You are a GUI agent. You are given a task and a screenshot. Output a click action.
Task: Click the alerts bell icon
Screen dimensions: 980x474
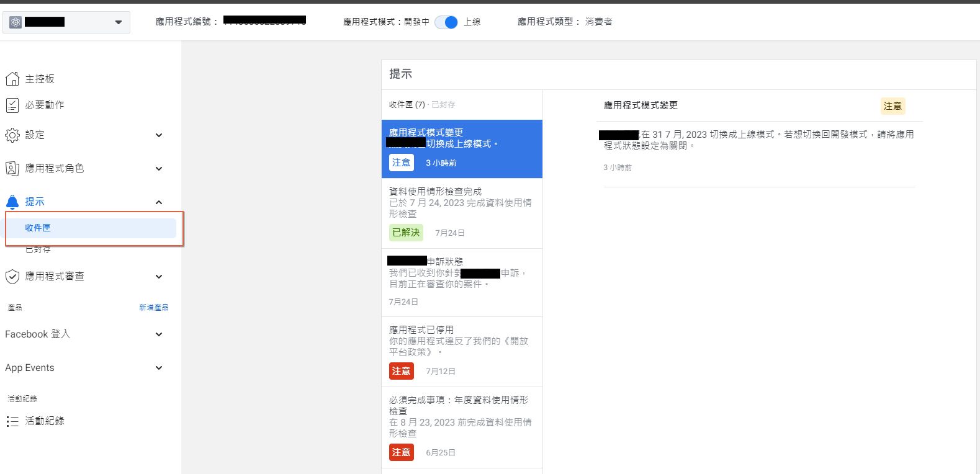(12, 202)
